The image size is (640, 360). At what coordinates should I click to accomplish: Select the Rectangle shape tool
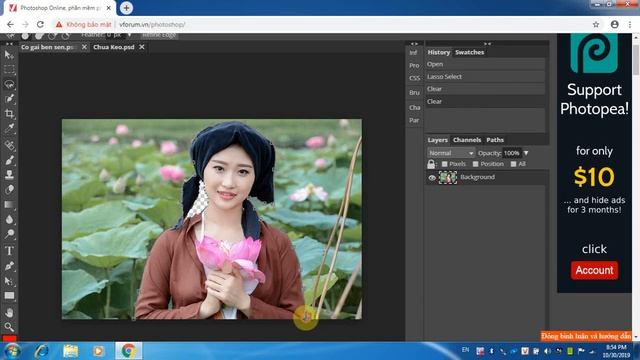tap(9, 296)
